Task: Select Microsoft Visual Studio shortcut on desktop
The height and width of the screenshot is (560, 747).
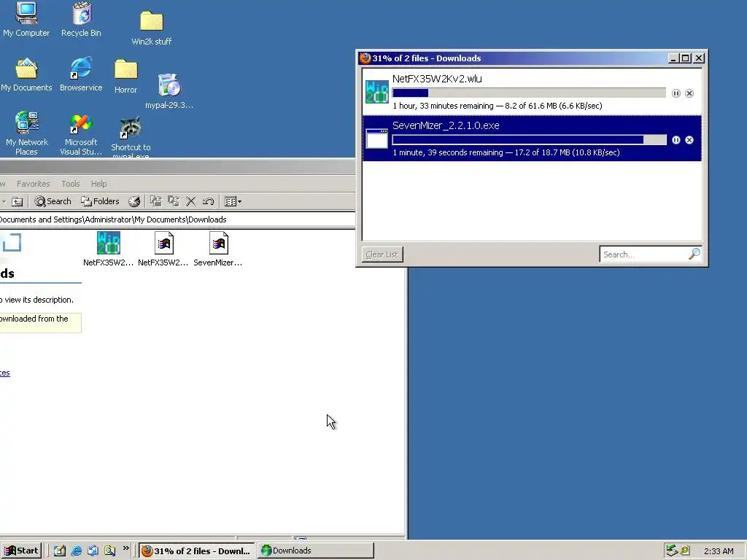Action: click(x=81, y=135)
